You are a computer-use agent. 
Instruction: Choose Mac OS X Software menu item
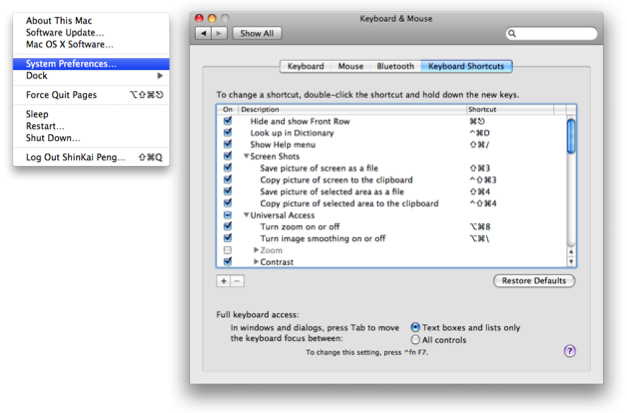[91, 44]
